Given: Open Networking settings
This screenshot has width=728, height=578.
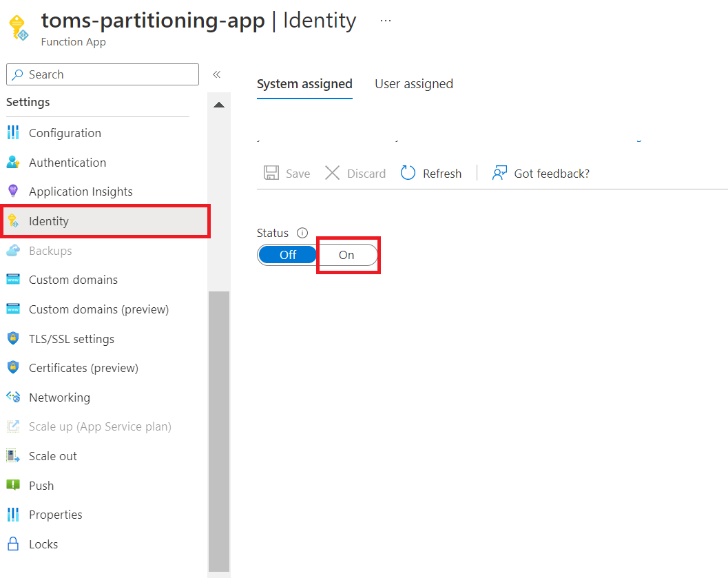Looking at the screenshot, I should pyautogui.click(x=59, y=397).
